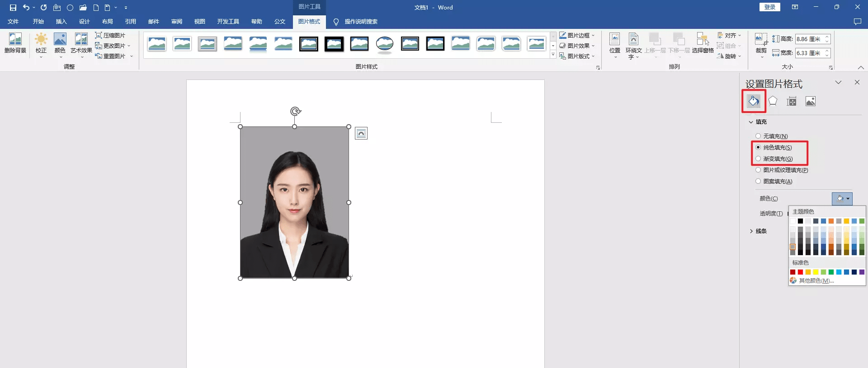Click Reset Picture (重置图片)
This screenshot has width=868, height=368.
tap(114, 56)
